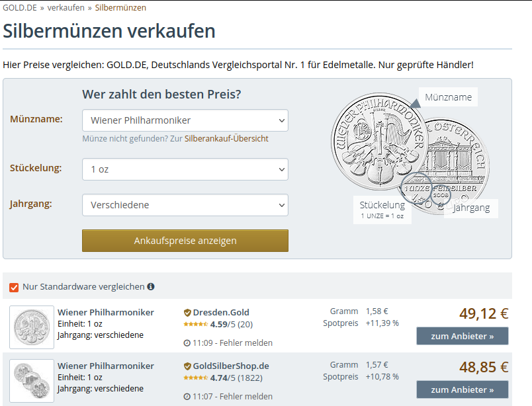Expand the Stückelung dropdown

coord(185,169)
